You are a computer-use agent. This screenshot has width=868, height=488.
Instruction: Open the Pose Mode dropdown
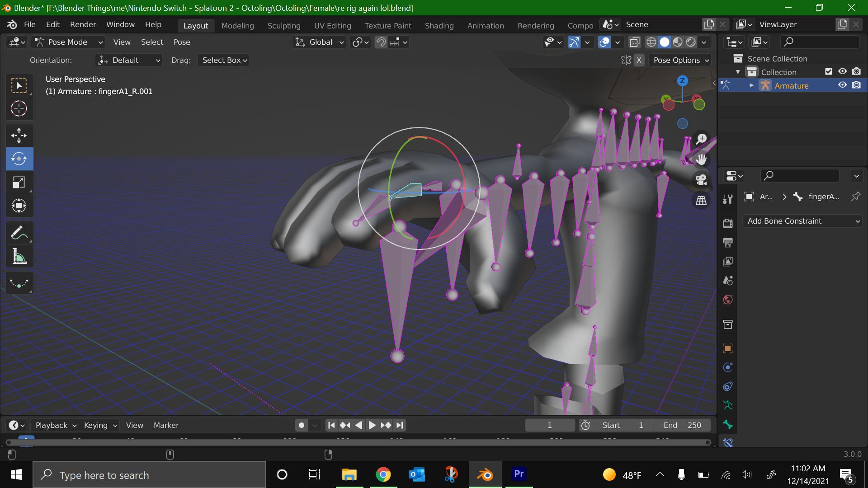[x=69, y=42]
